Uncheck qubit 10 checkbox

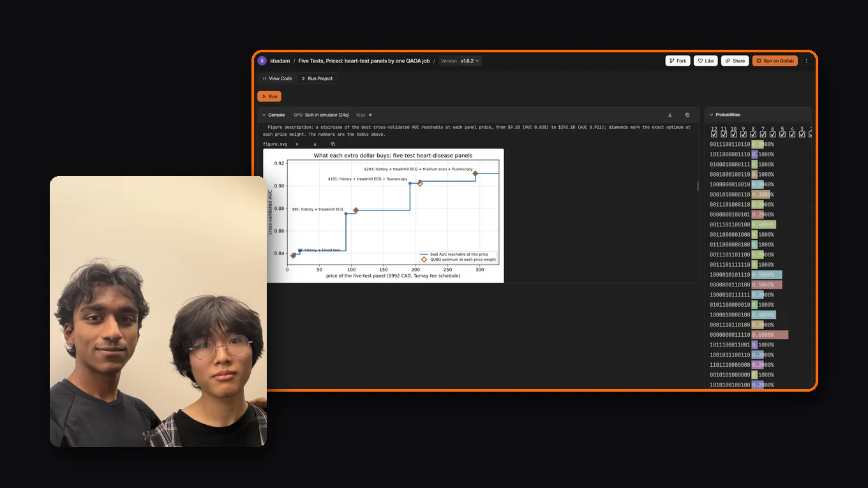[x=734, y=134]
